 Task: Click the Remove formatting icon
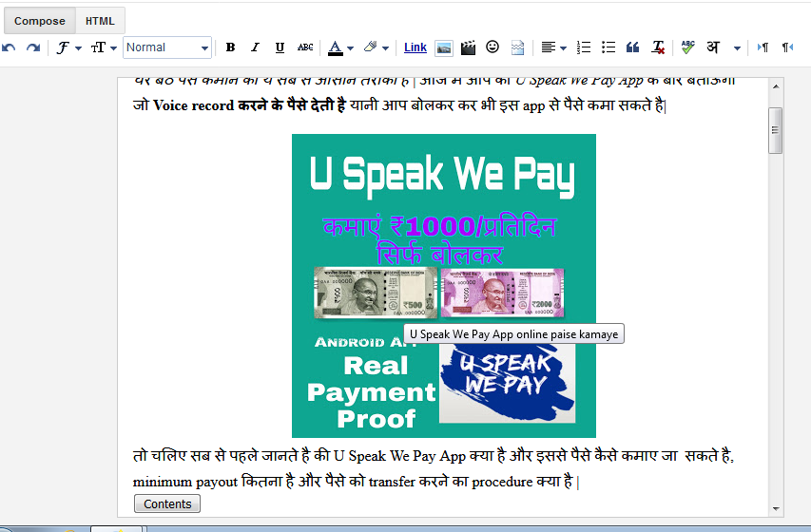tap(658, 47)
